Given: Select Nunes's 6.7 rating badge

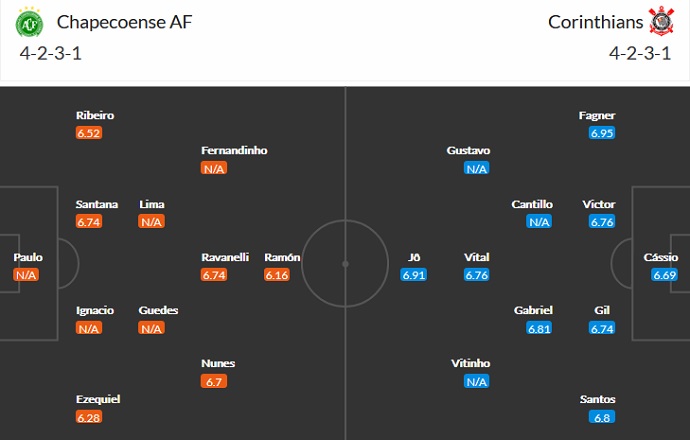Looking at the screenshot, I should [214, 381].
